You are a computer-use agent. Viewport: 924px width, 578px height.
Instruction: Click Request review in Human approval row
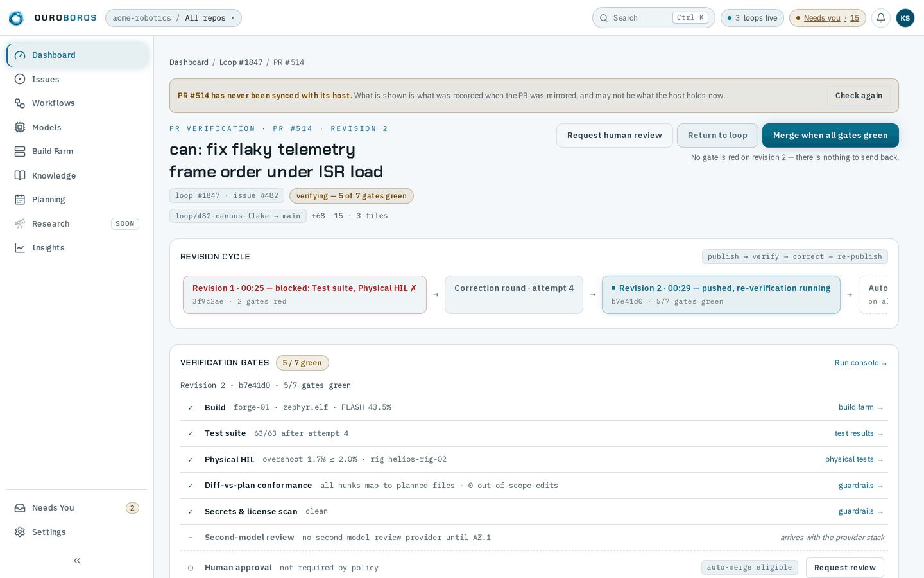pos(844,568)
